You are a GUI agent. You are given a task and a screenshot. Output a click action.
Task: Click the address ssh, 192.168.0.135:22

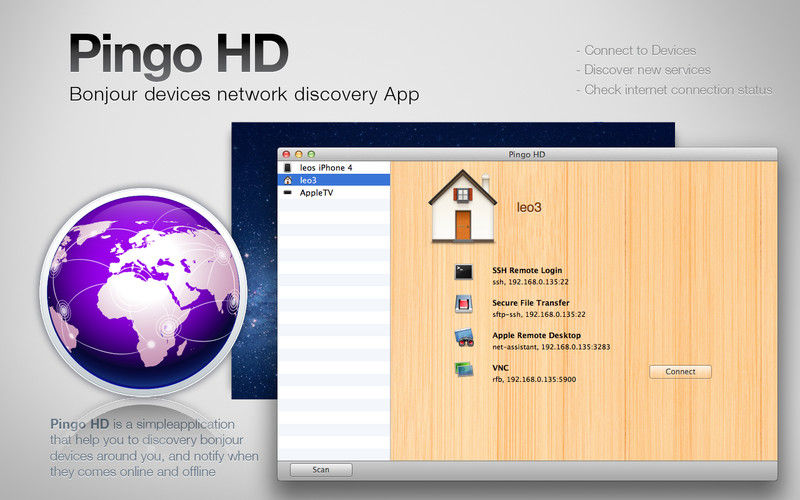[x=530, y=282]
